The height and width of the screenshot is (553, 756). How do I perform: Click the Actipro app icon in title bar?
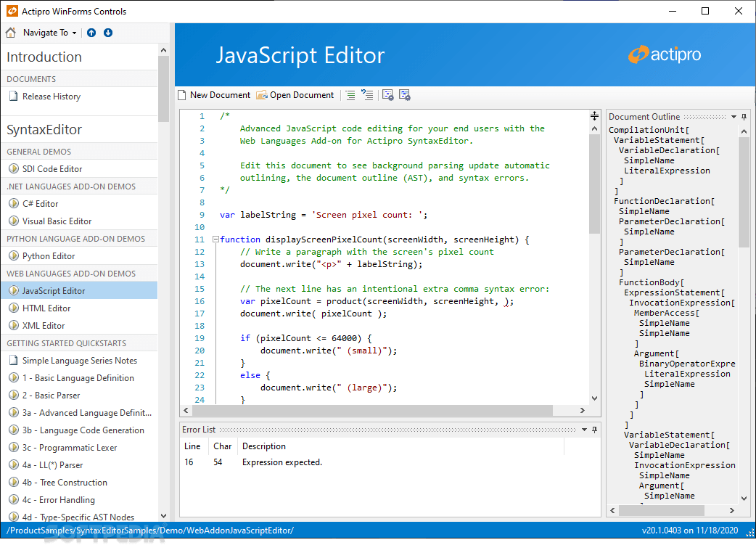coord(12,11)
